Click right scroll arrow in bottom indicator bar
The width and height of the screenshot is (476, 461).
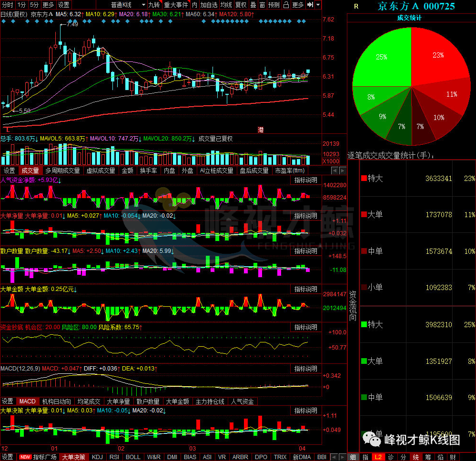(x=342, y=457)
